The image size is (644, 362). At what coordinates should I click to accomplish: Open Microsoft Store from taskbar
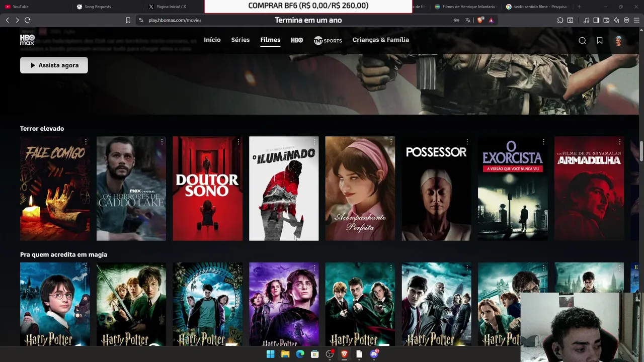[x=314, y=354]
